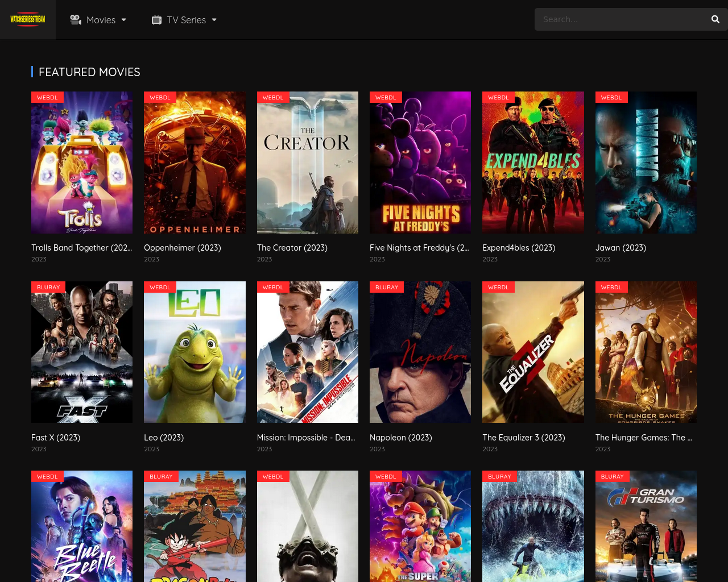
Task: Click the movie camera icon beside Movies
Action: [x=76, y=20]
